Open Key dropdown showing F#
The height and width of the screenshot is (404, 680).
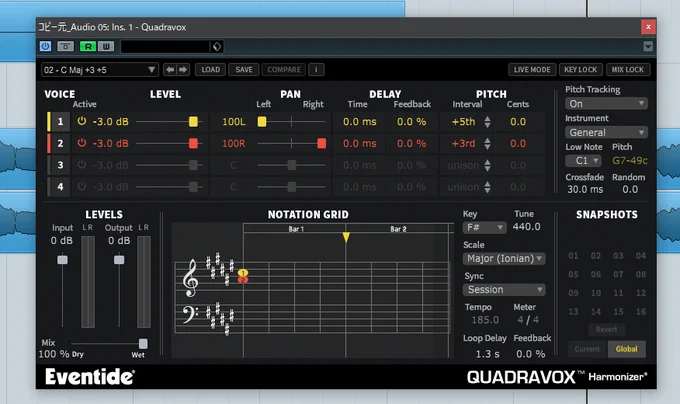[x=484, y=228]
